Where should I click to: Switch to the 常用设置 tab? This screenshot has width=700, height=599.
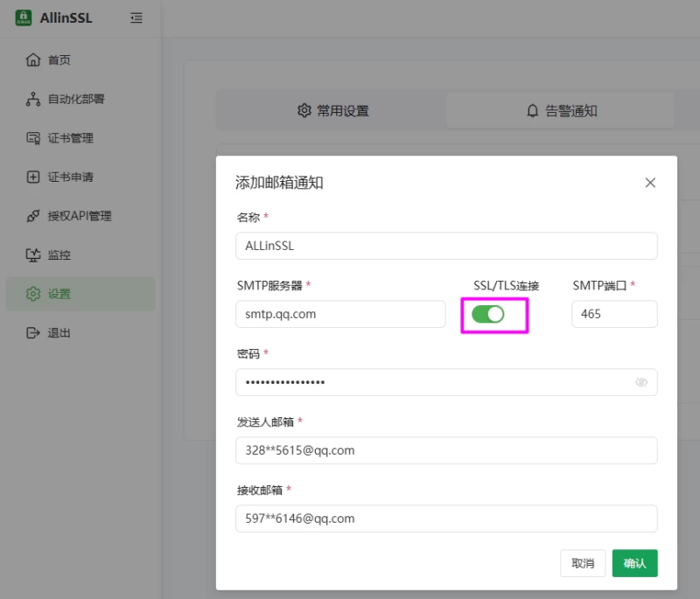pos(332,111)
